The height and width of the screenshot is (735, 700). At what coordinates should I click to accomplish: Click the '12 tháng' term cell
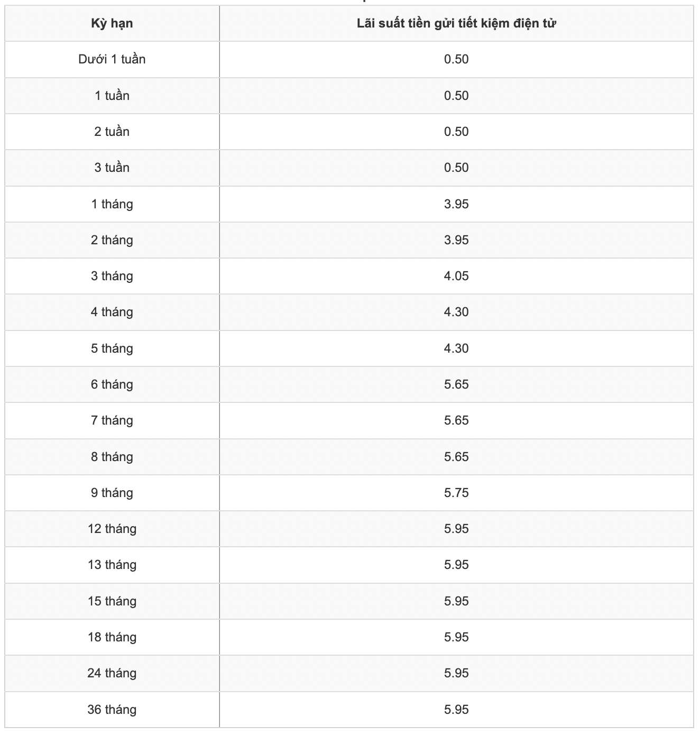point(112,529)
